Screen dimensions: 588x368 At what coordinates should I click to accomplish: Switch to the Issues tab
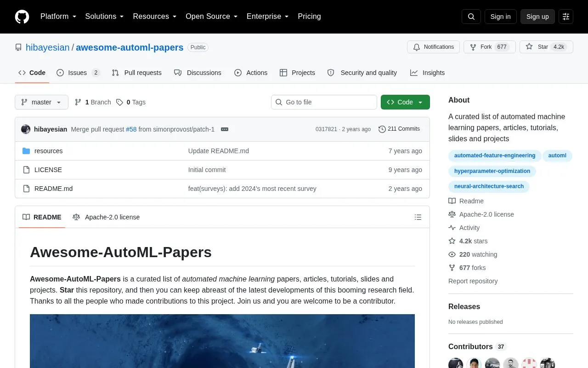[78, 73]
